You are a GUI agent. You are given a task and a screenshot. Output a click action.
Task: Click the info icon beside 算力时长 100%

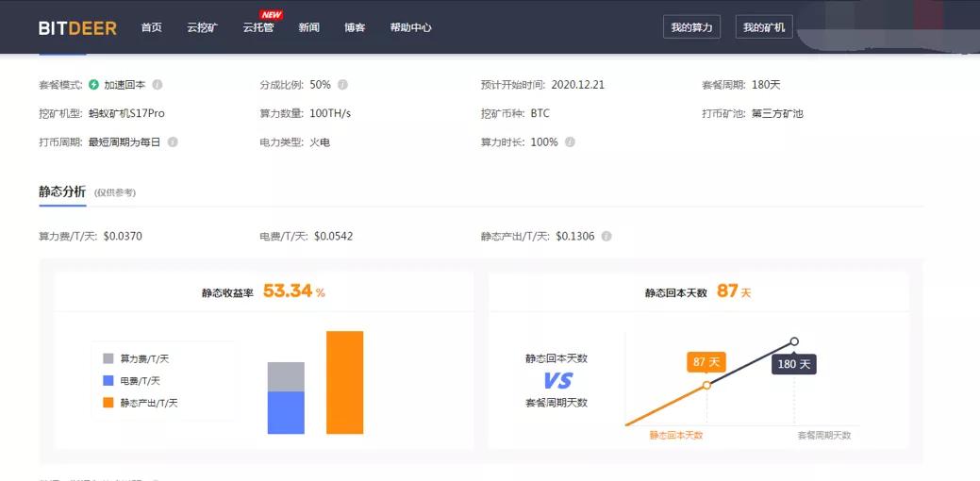570,141
